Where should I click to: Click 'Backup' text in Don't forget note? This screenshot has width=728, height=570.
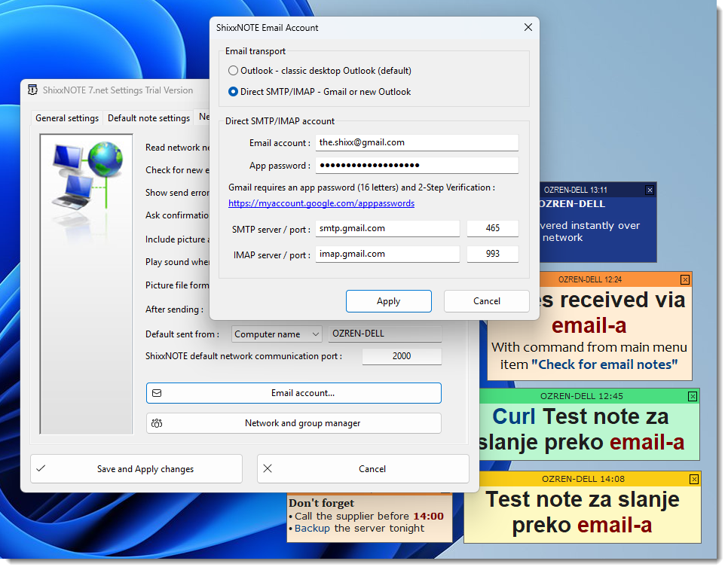coord(312,529)
